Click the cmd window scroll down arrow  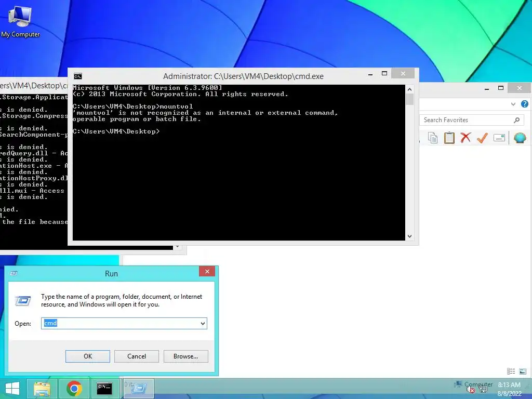(409, 236)
